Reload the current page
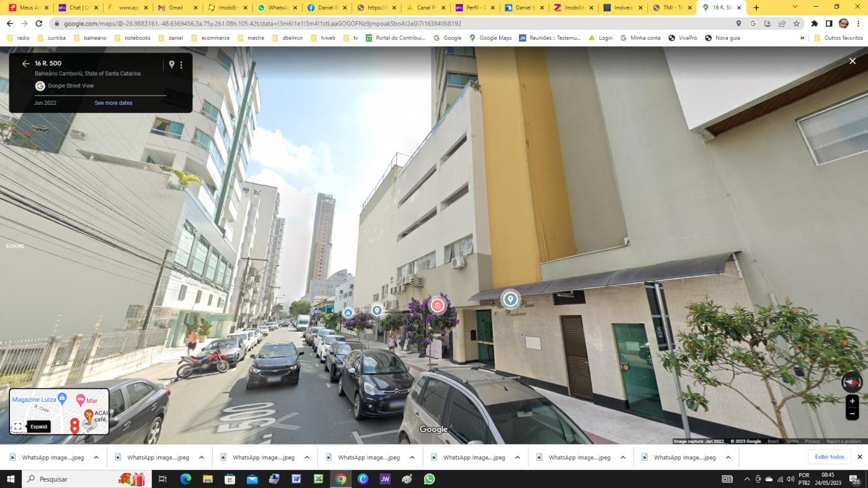868x488 pixels. [38, 24]
